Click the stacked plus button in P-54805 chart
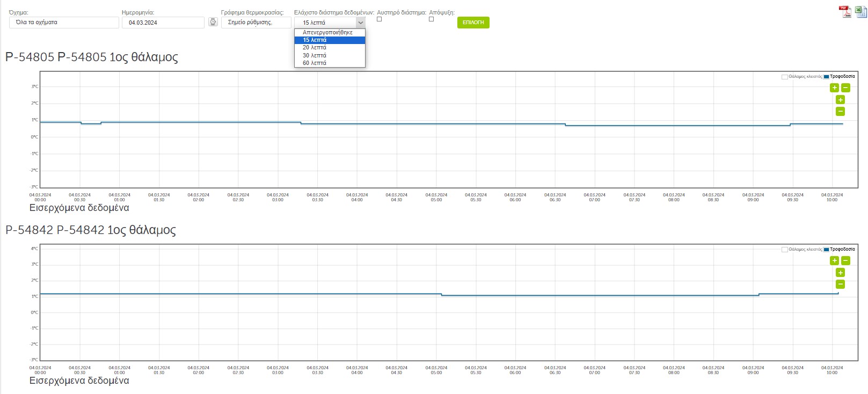 click(841, 100)
